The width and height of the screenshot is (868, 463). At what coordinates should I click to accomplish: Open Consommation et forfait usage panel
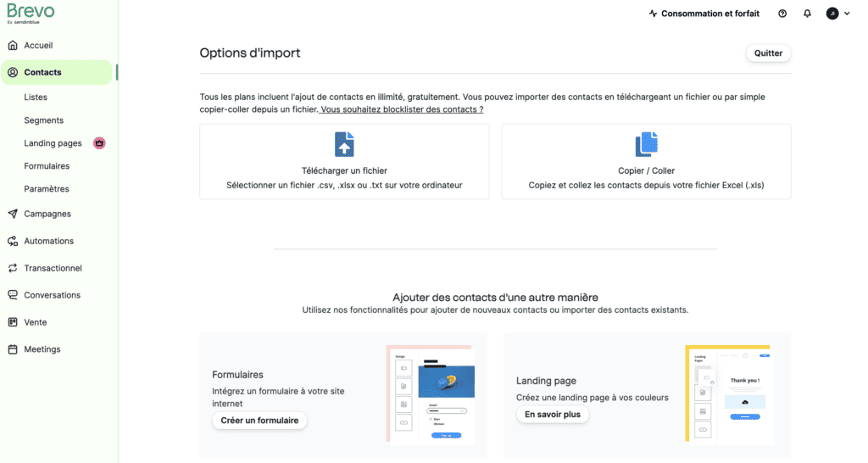tap(704, 14)
